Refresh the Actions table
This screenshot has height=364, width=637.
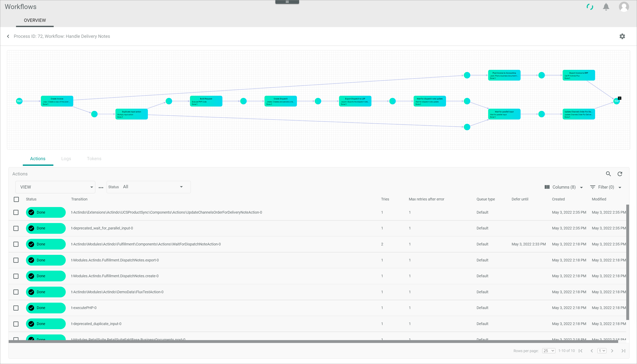[x=620, y=174]
